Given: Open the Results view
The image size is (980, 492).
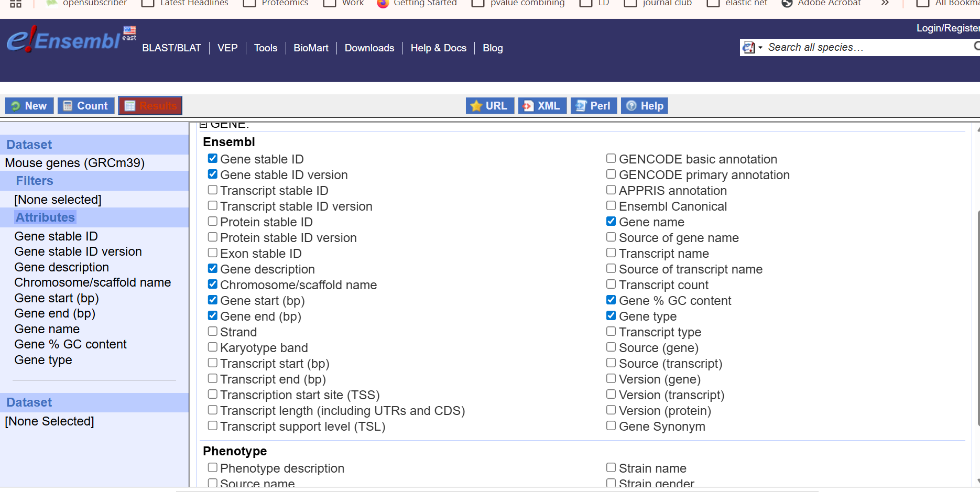Looking at the screenshot, I should point(150,106).
